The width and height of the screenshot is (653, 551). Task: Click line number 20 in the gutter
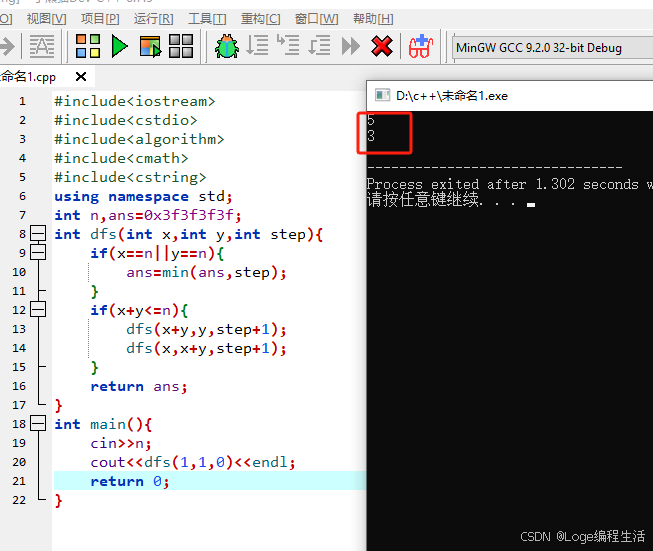point(19,462)
